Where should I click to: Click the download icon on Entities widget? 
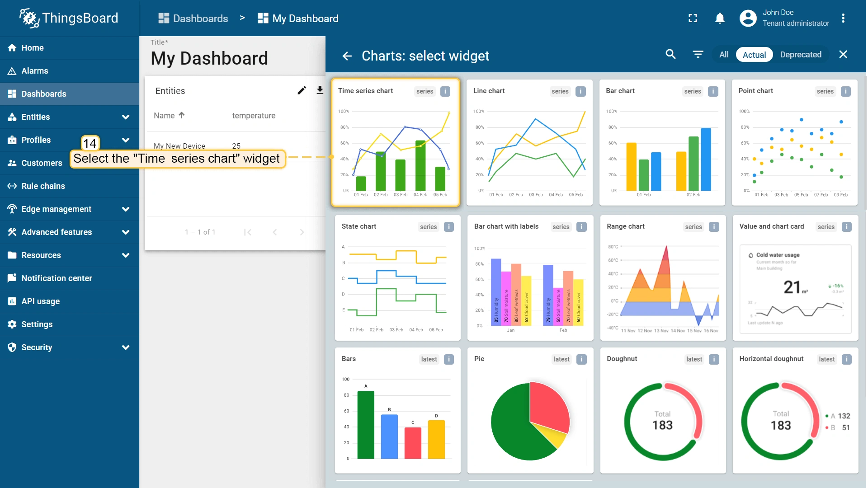tap(320, 90)
